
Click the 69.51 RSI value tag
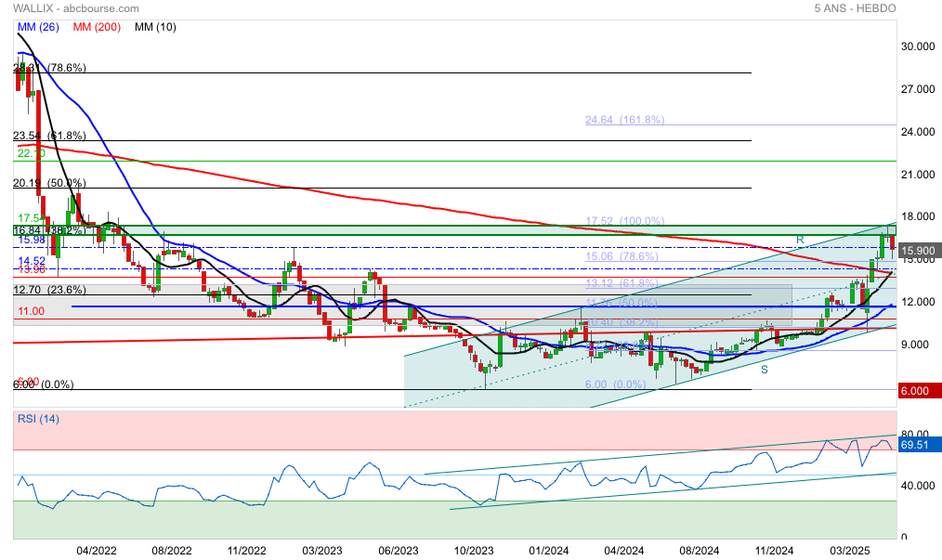919,445
